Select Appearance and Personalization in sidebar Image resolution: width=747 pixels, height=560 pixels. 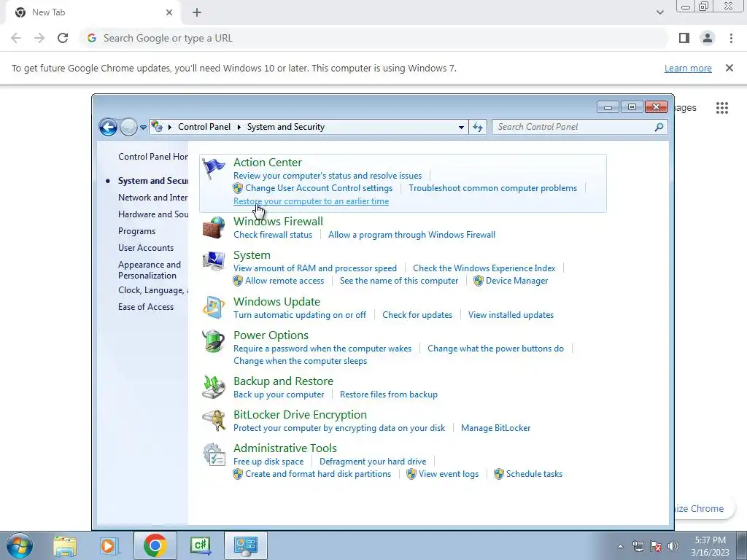tap(149, 270)
